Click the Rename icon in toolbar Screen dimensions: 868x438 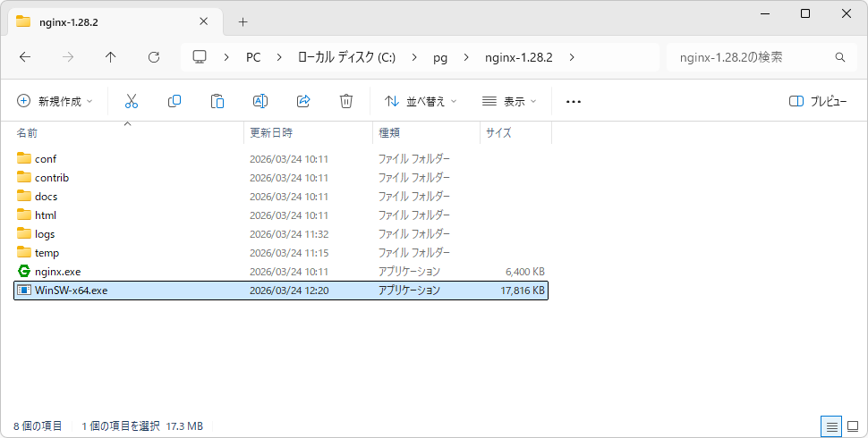[260, 101]
